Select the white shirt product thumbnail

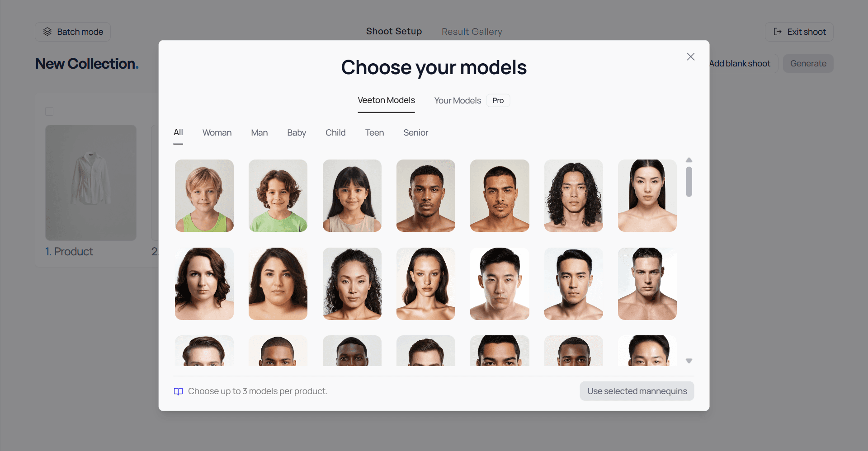[91, 183]
